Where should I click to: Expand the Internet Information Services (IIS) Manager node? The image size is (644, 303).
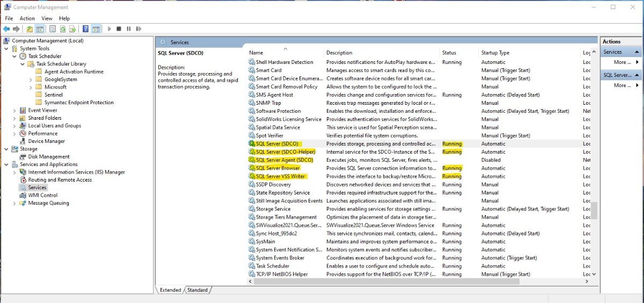point(14,172)
